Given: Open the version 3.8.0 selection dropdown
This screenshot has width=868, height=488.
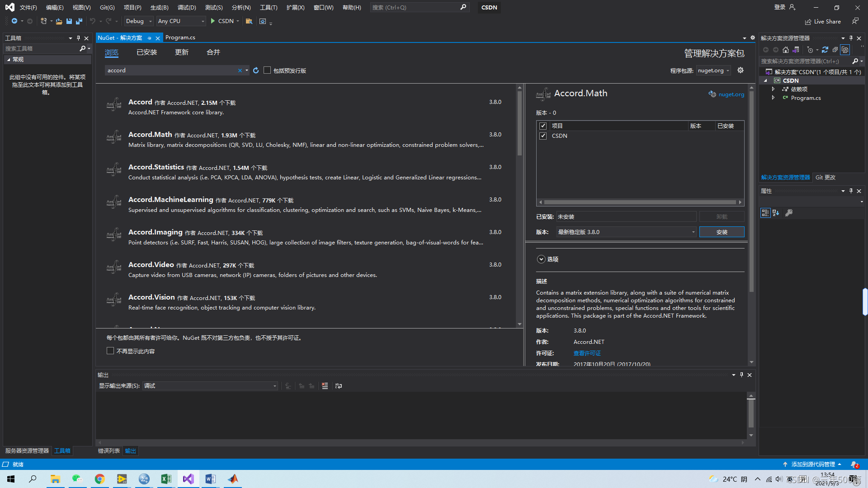Looking at the screenshot, I should click(x=627, y=232).
